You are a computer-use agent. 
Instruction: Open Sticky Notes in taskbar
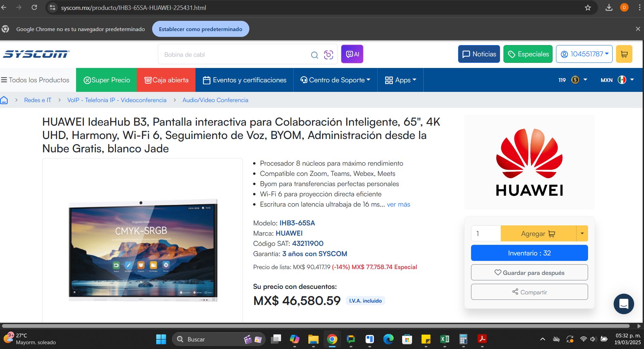click(x=426, y=339)
